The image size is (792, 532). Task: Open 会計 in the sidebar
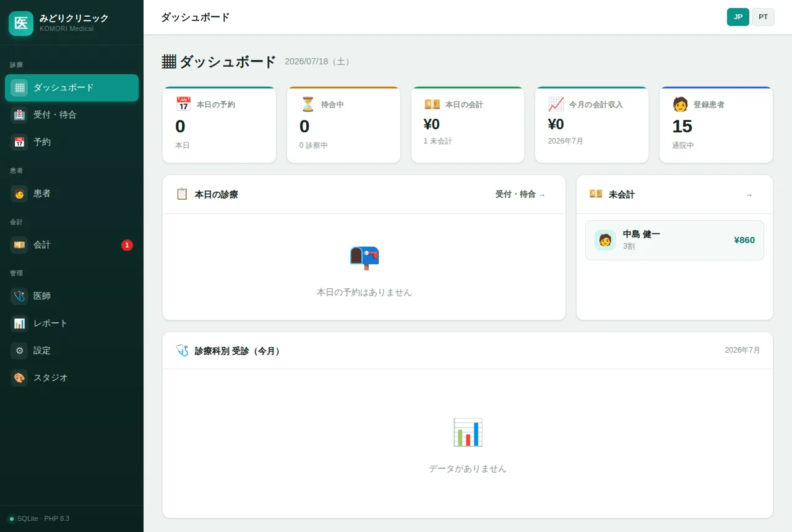coord(72,245)
